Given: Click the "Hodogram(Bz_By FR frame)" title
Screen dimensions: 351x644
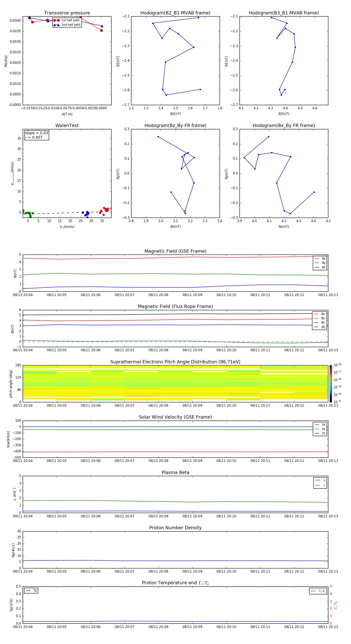Looking at the screenshot, I should point(175,125).
